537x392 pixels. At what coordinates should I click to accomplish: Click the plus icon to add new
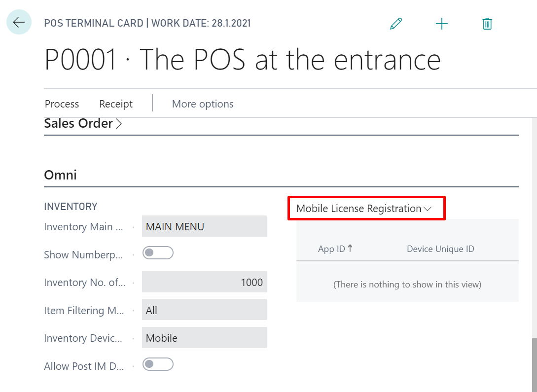(x=442, y=24)
